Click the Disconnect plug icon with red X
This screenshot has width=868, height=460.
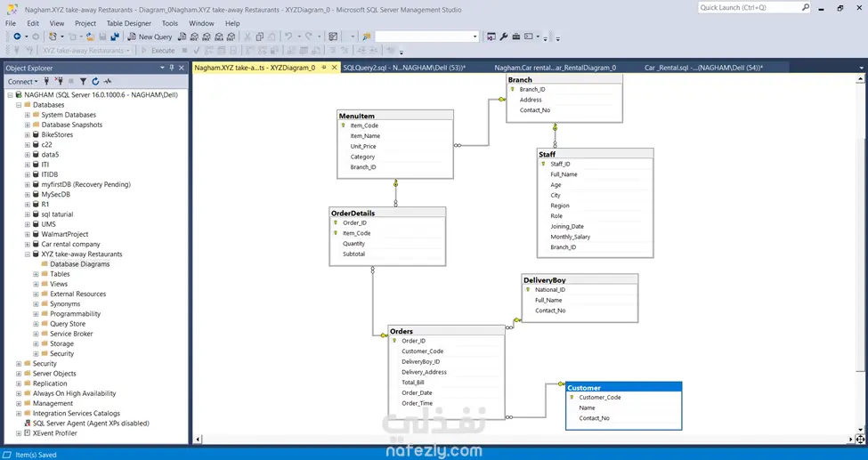60,81
